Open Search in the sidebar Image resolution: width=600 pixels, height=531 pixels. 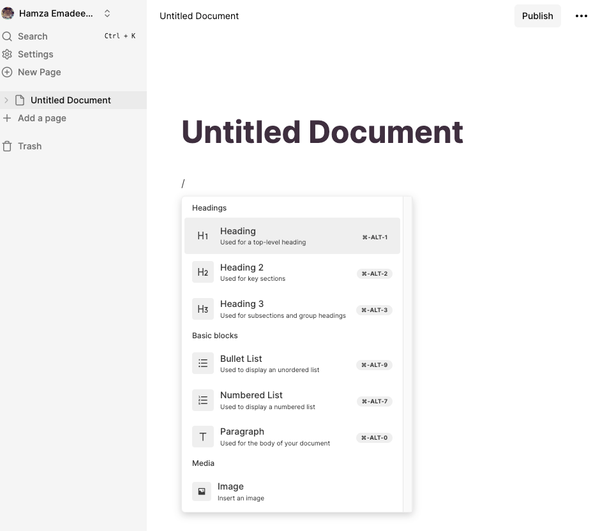(x=73, y=36)
